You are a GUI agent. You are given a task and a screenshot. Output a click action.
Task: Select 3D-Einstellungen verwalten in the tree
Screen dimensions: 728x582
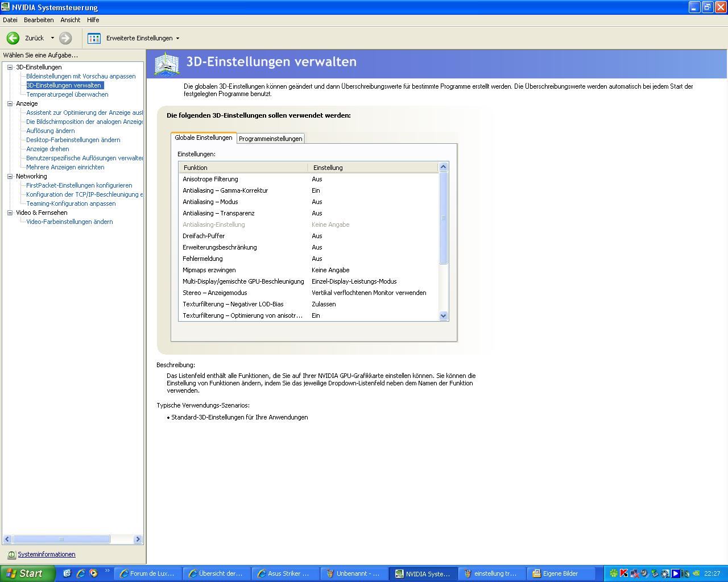click(x=64, y=85)
